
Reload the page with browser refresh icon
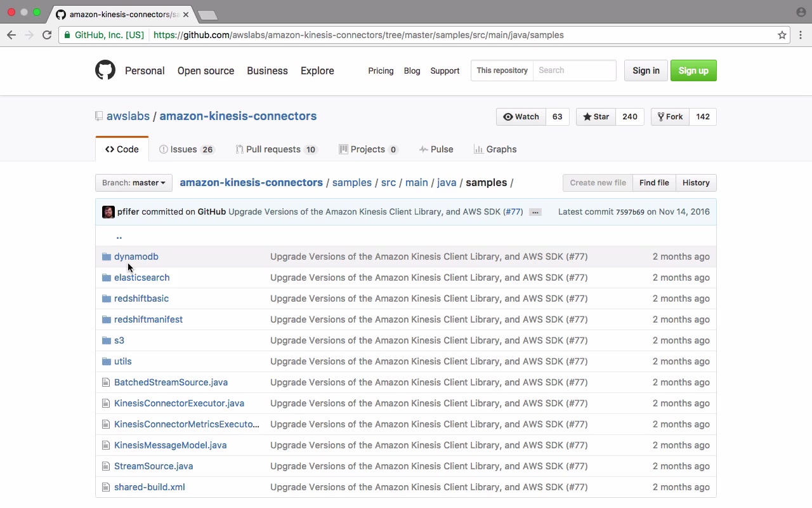tap(47, 35)
